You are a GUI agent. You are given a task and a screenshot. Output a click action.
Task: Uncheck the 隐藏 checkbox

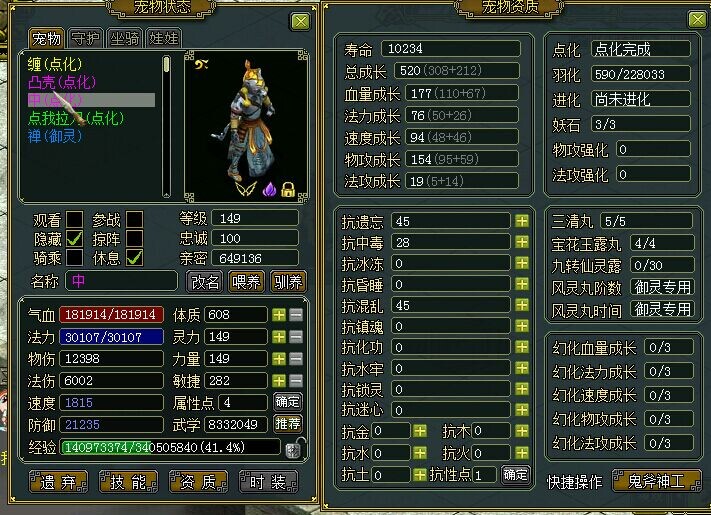click(x=74, y=238)
